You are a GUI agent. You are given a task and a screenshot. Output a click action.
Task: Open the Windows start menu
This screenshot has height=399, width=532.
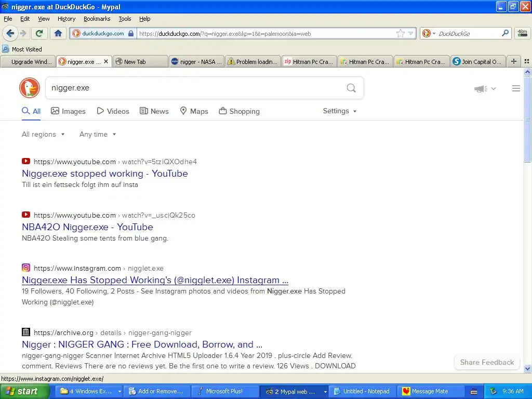25,391
